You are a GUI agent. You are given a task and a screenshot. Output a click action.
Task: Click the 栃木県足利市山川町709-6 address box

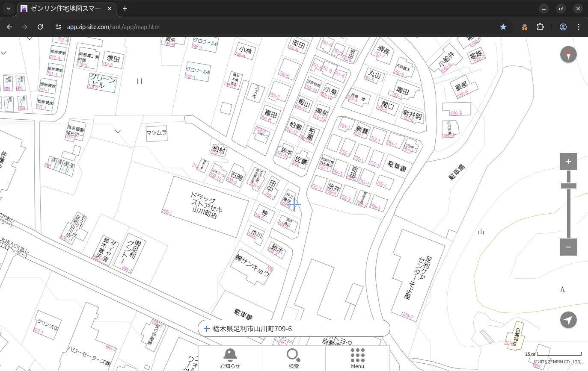(x=294, y=329)
